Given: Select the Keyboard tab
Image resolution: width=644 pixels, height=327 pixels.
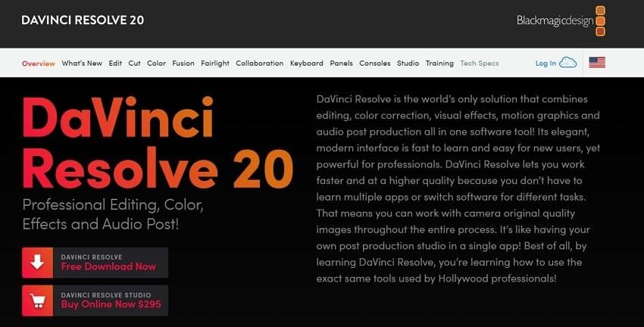Looking at the screenshot, I should [306, 63].
